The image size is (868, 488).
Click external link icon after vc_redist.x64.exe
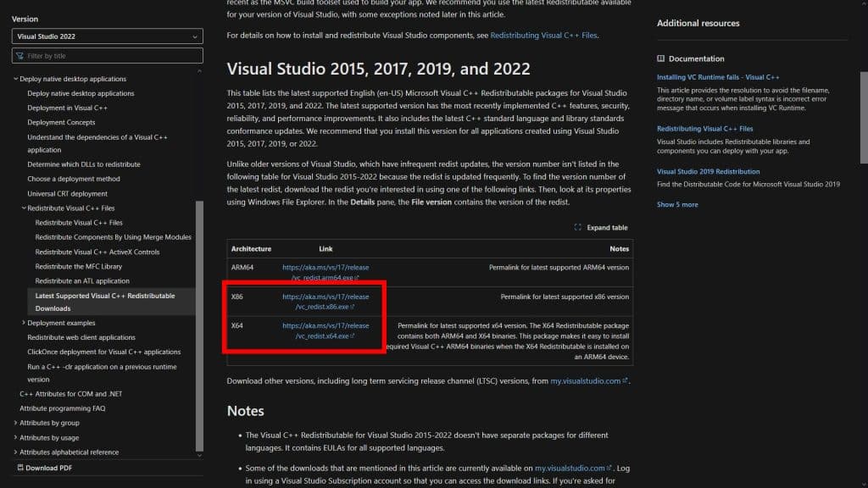coord(352,335)
